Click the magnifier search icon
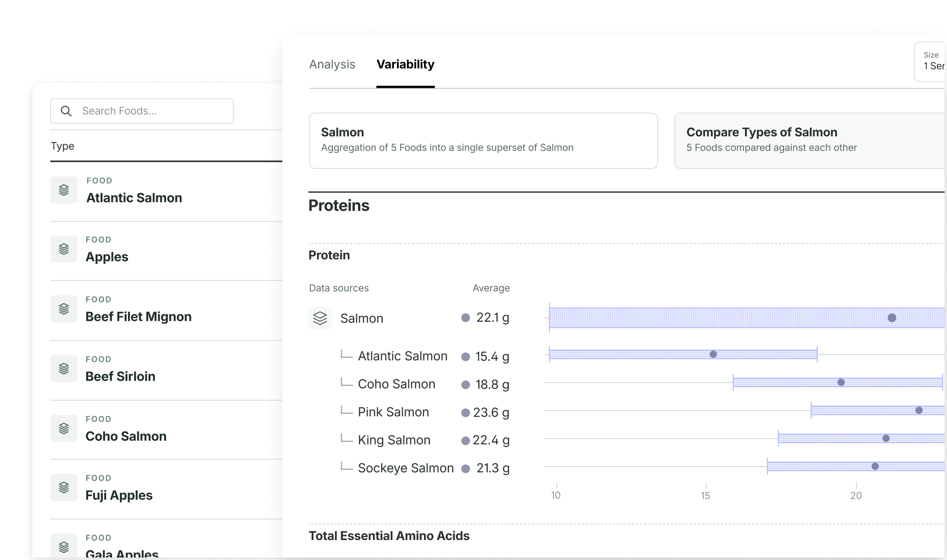 tap(66, 111)
